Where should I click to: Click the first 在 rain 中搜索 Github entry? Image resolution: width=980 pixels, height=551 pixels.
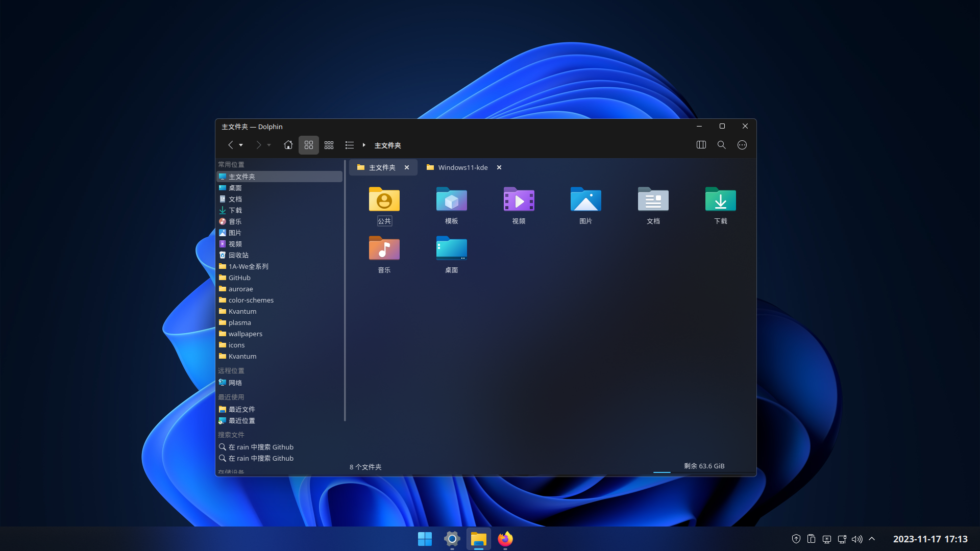(x=279, y=447)
